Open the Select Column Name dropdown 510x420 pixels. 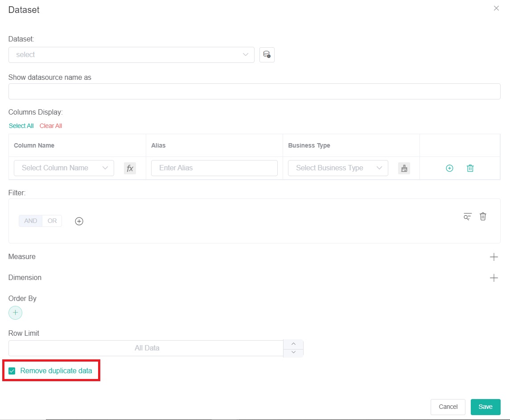coord(63,168)
